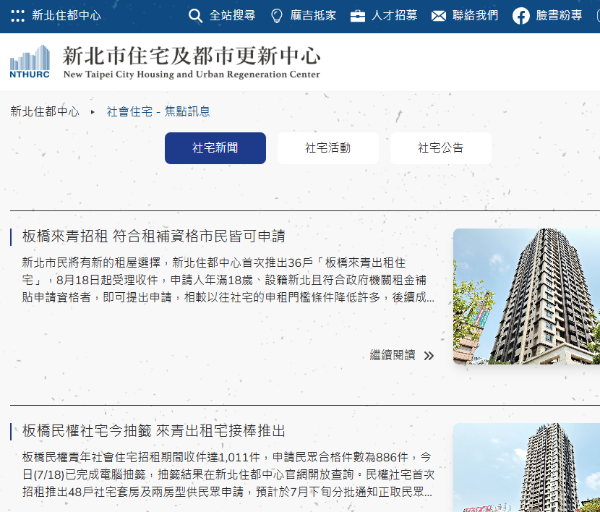Switch to the 社宅活動 tab
This screenshot has height=512, width=600.
click(x=328, y=148)
